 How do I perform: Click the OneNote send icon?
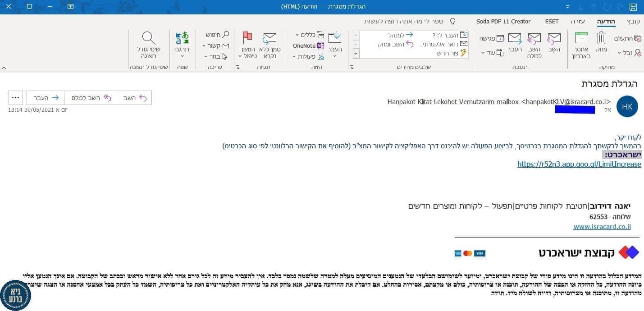tap(308, 46)
